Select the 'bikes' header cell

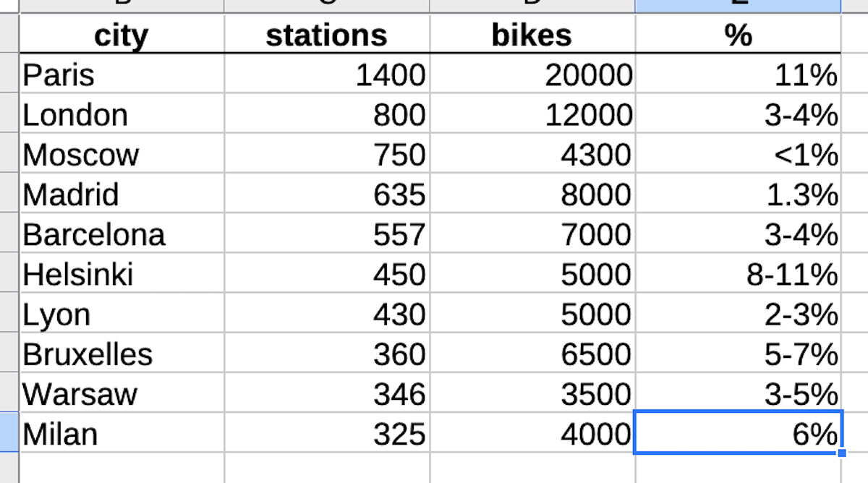click(x=532, y=34)
